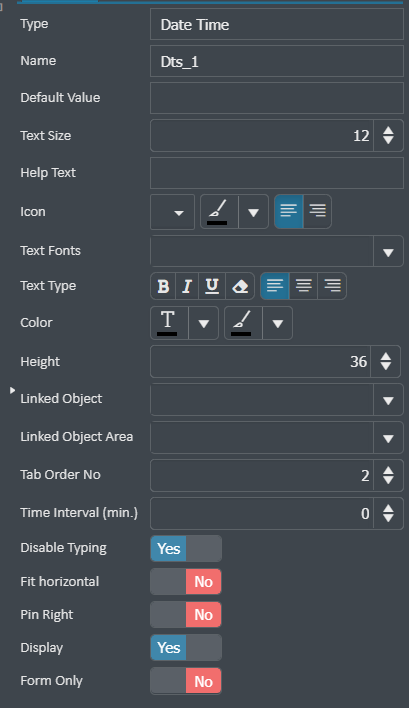
Task: Toggle Underline text formatting
Action: [x=212, y=286]
